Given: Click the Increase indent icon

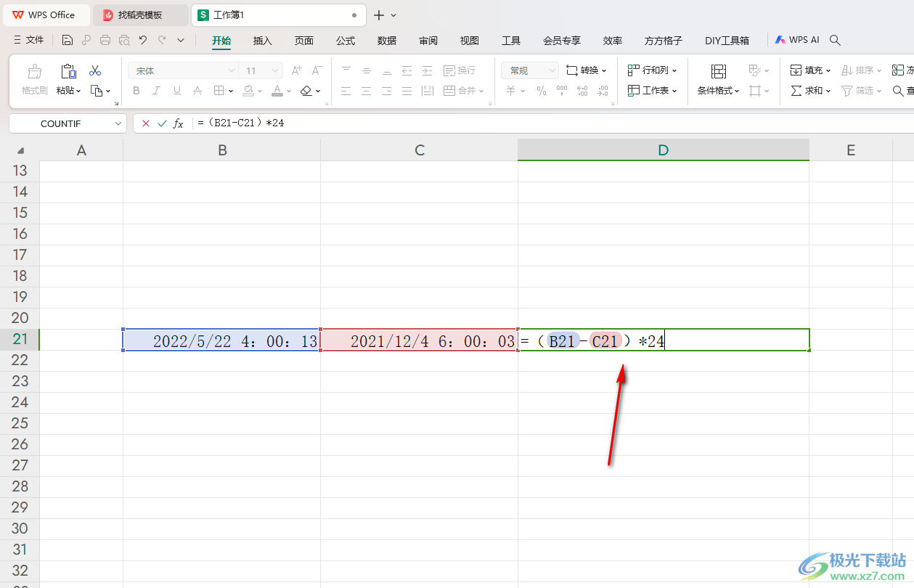Looking at the screenshot, I should click(x=428, y=70).
